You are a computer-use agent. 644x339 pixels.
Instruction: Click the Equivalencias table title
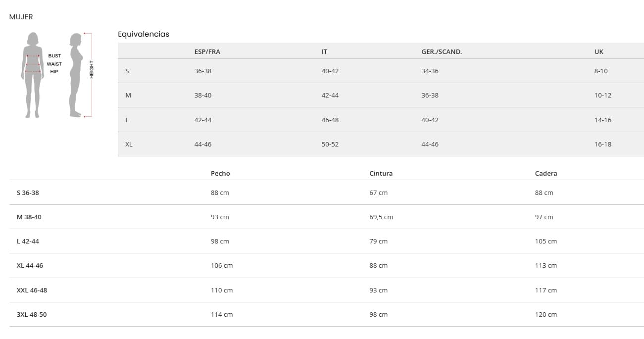click(143, 34)
